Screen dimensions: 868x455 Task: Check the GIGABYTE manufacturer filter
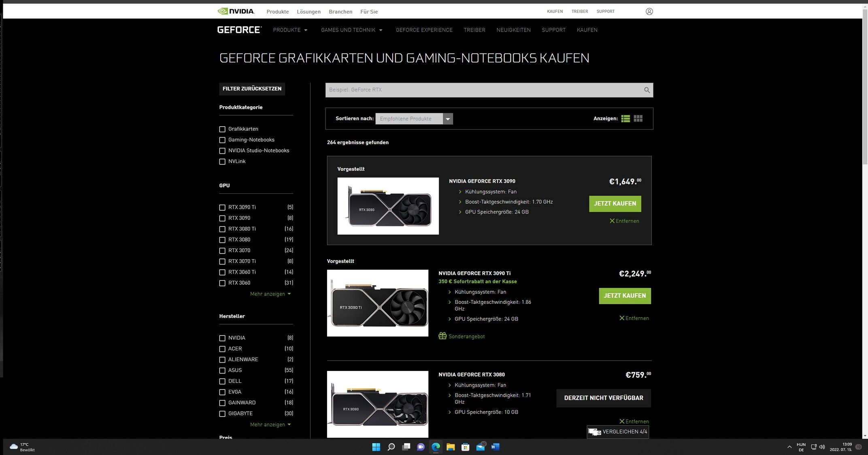tap(222, 414)
